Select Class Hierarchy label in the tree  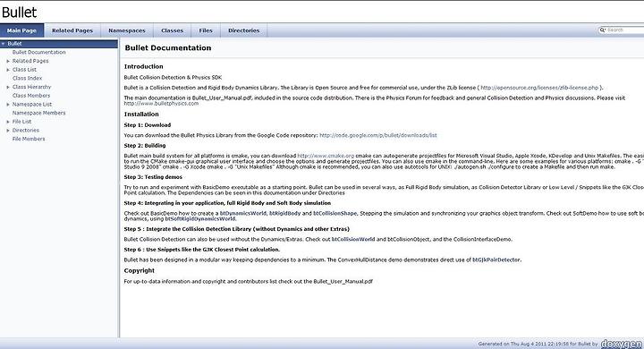(31, 87)
